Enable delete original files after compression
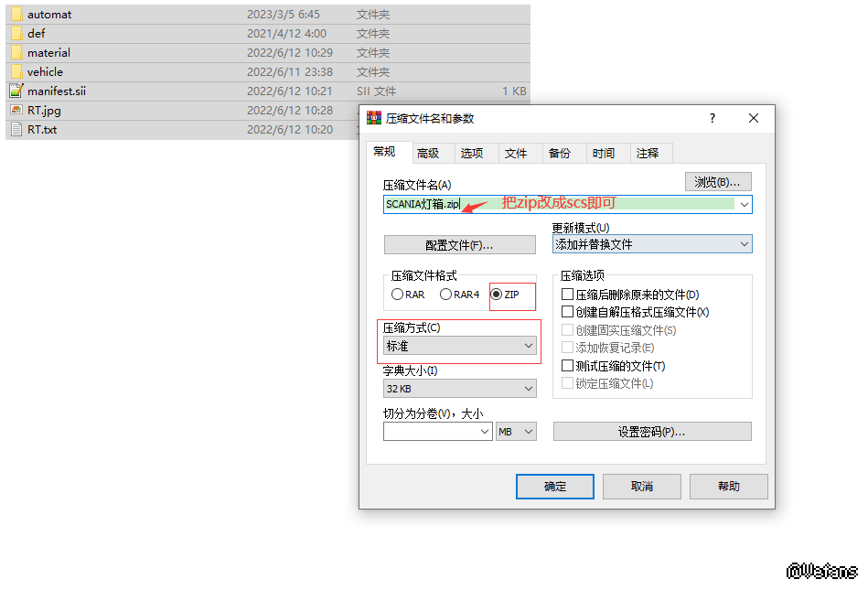 (x=568, y=295)
